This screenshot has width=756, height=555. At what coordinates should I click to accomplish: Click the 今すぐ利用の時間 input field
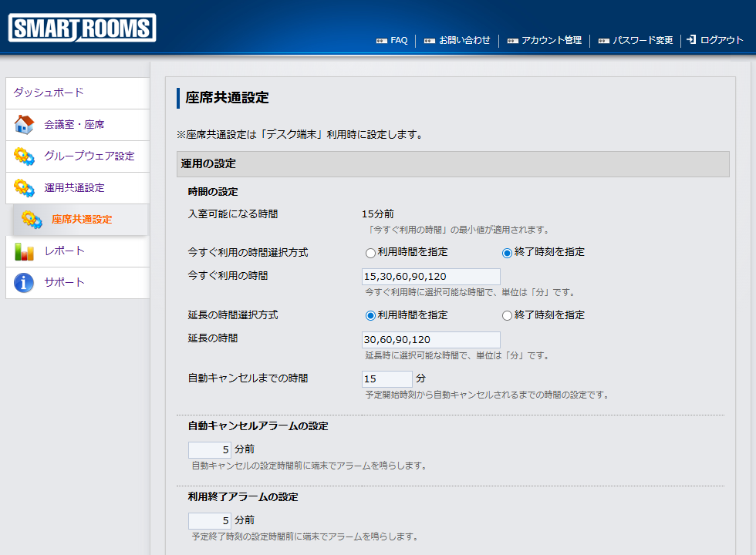click(430, 277)
